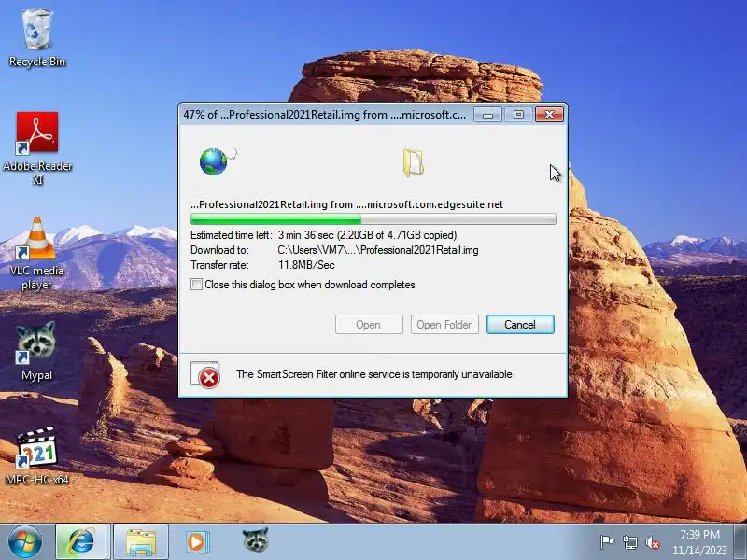Open Windows Explorer from taskbar
This screenshot has height=560, width=747.
point(141,542)
